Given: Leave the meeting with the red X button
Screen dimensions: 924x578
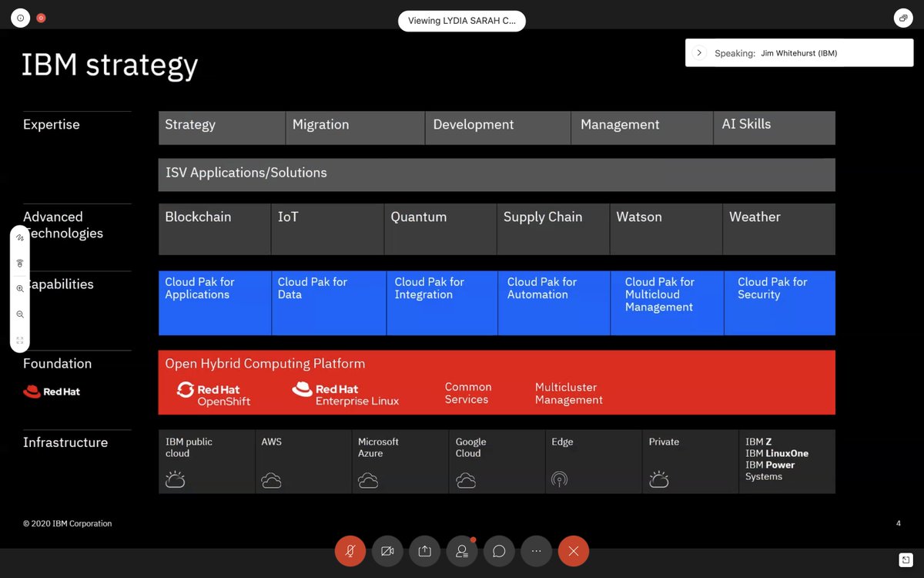Looking at the screenshot, I should 573,551.
